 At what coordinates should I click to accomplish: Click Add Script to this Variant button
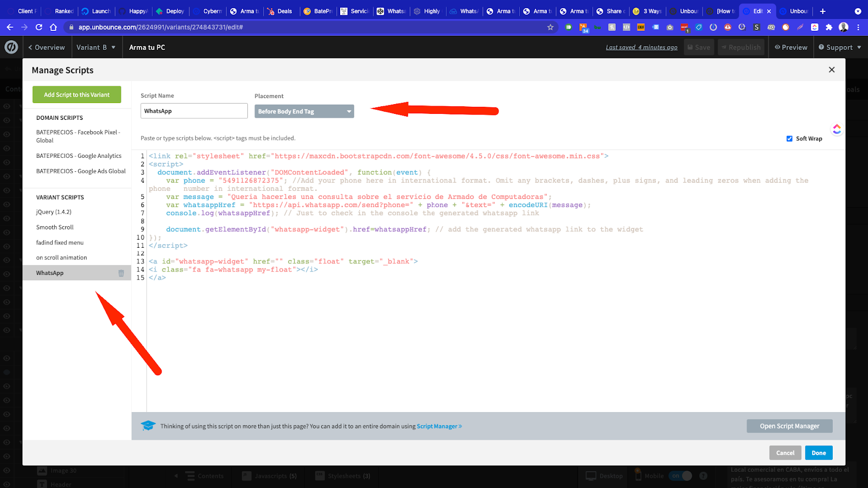[x=76, y=94]
